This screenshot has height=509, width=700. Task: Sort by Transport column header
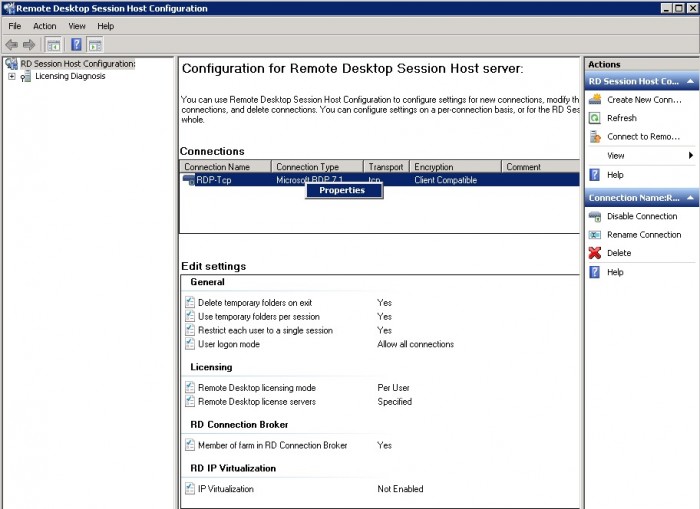pyautogui.click(x=387, y=167)
